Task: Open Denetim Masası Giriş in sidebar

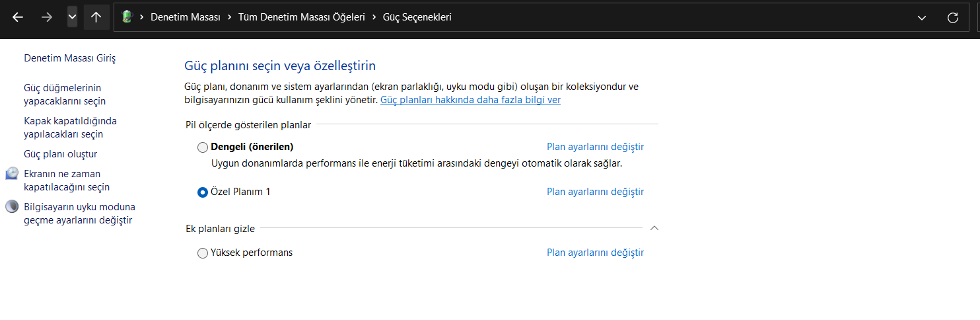Action: (70, 58)
